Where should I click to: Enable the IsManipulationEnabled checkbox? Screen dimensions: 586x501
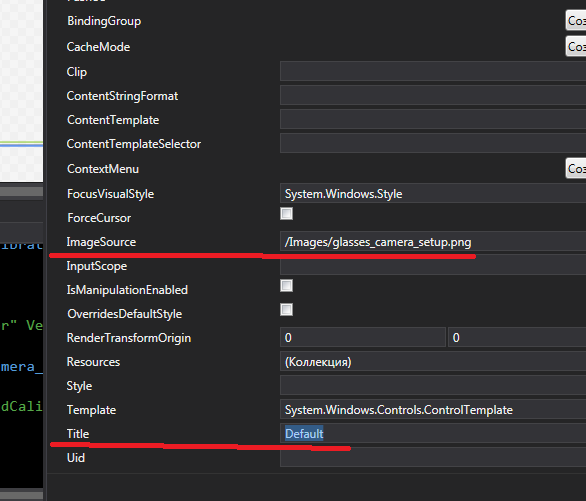(x=286, y=286)
